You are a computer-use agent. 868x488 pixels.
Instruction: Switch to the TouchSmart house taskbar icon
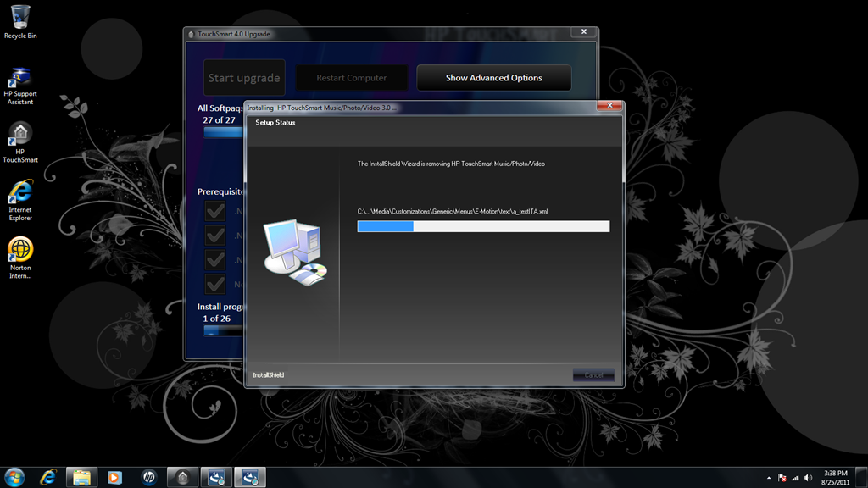click(x=183, y=477)
